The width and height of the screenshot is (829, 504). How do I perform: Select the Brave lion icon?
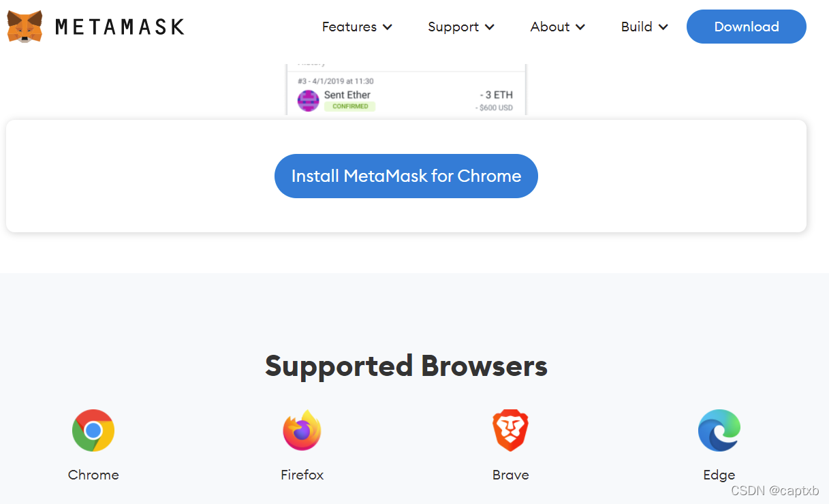(x=511, y=430)
